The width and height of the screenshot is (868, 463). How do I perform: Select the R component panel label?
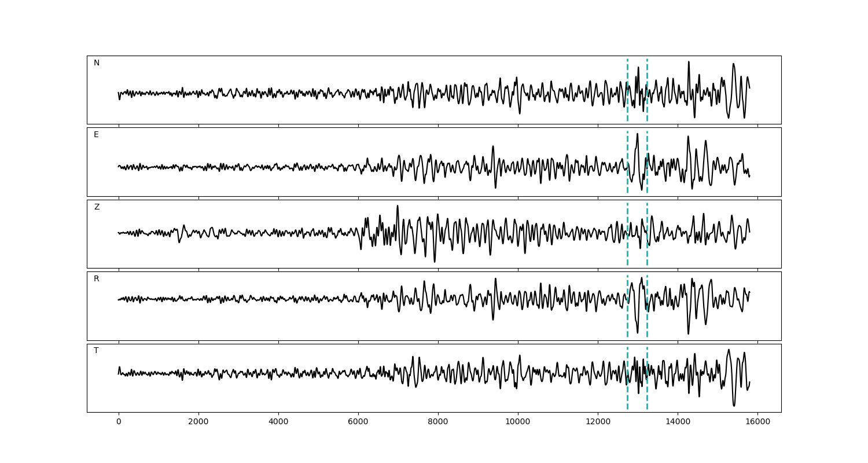click(97, 279)
